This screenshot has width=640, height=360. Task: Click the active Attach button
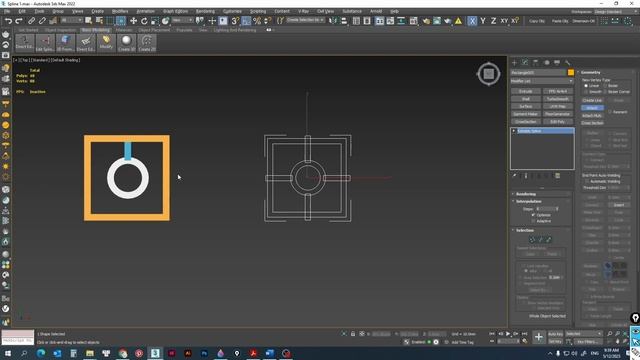592,108
